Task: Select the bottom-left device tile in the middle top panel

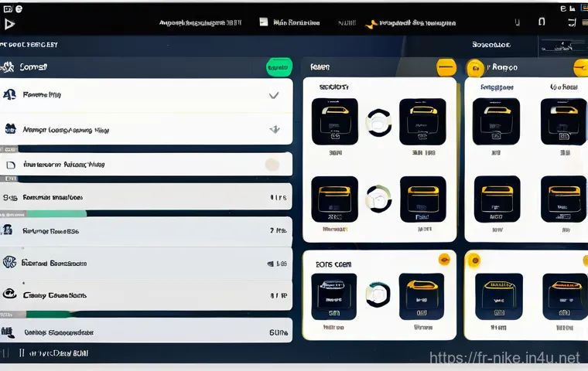Action: coord(334,199)
